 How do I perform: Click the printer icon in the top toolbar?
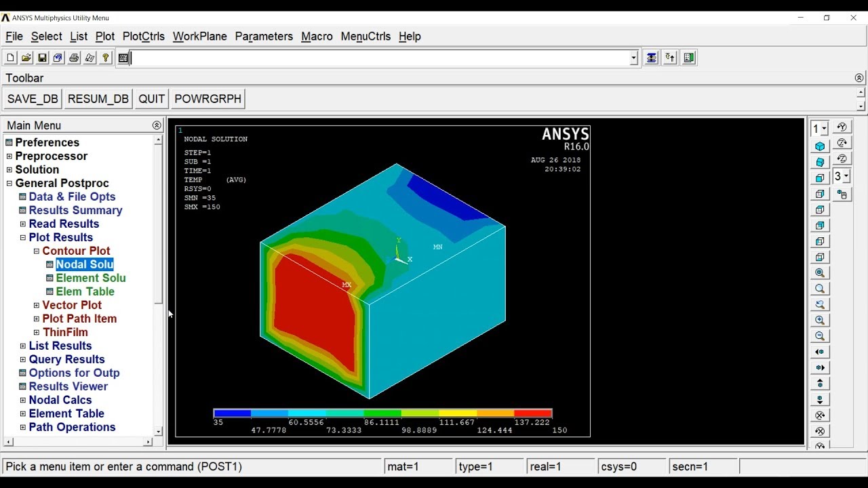74,58
